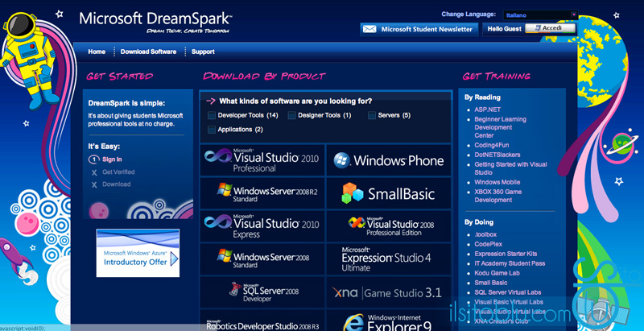Open the Visual Studio 2010 Professional tile
This screenshot has height=331, width=644.
(x=262, y=160)
